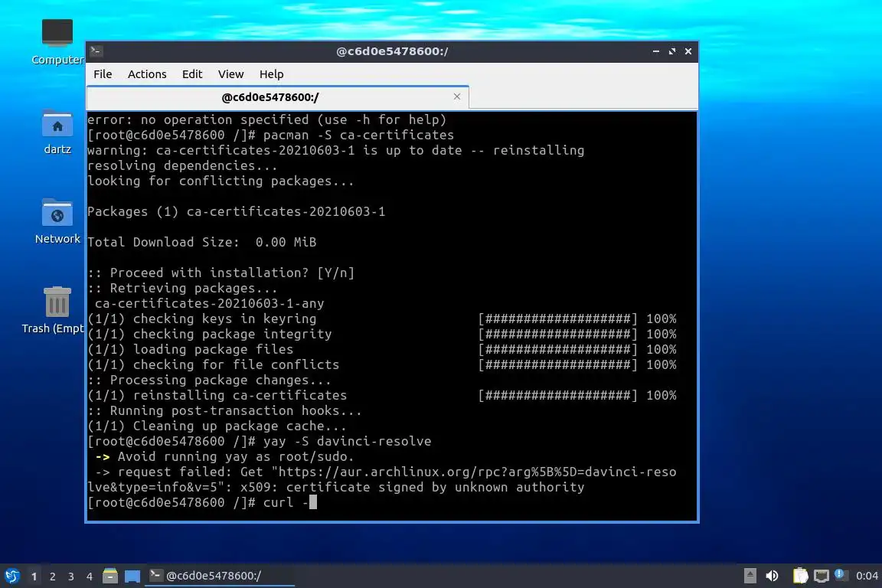Screen dimensions: 882x588
Task: Click the 'loading package files' progress bar
Action: click(558, 349)
